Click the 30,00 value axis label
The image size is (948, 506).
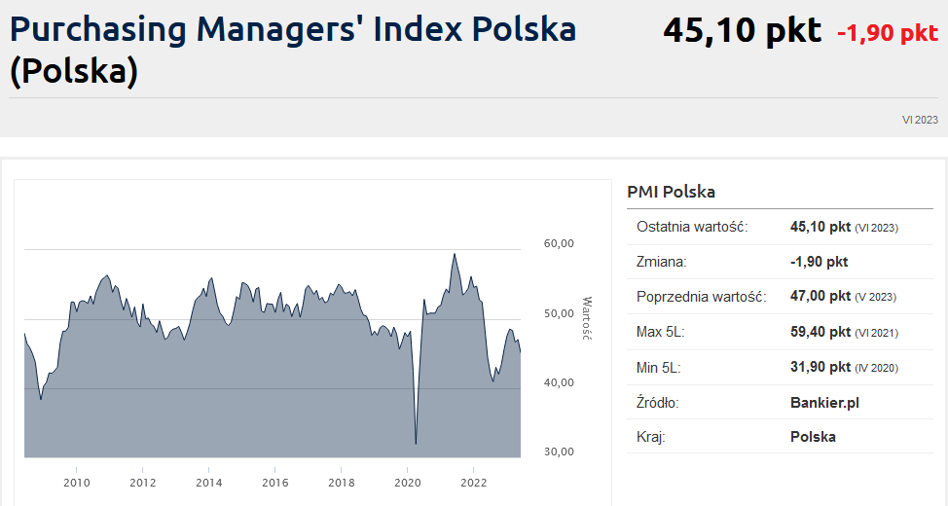point(558,451)
